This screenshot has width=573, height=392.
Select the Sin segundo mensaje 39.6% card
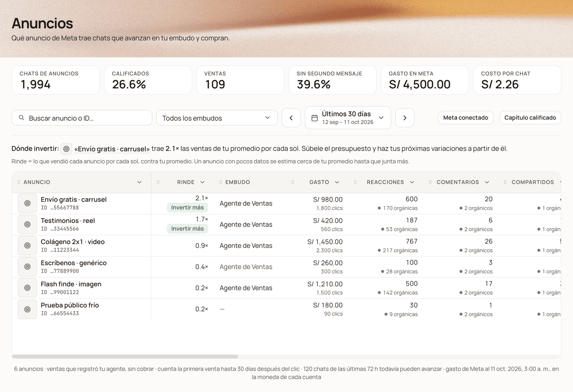click(333, 80)
